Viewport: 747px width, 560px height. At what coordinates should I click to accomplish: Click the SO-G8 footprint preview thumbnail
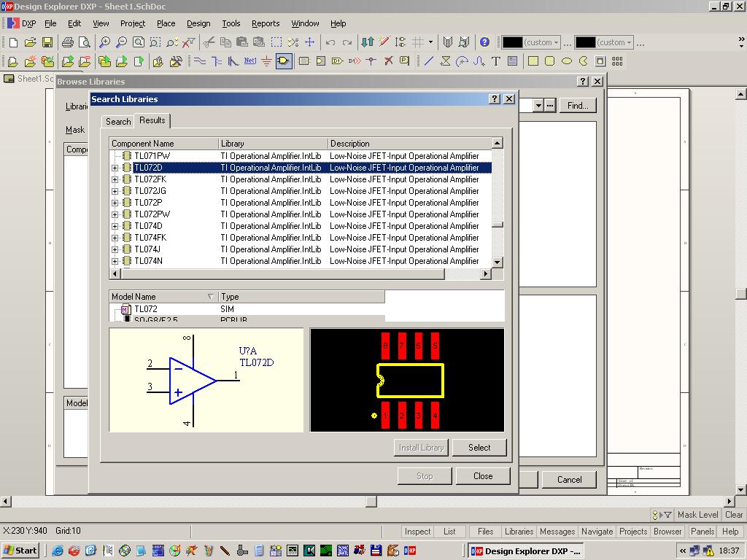407,380
